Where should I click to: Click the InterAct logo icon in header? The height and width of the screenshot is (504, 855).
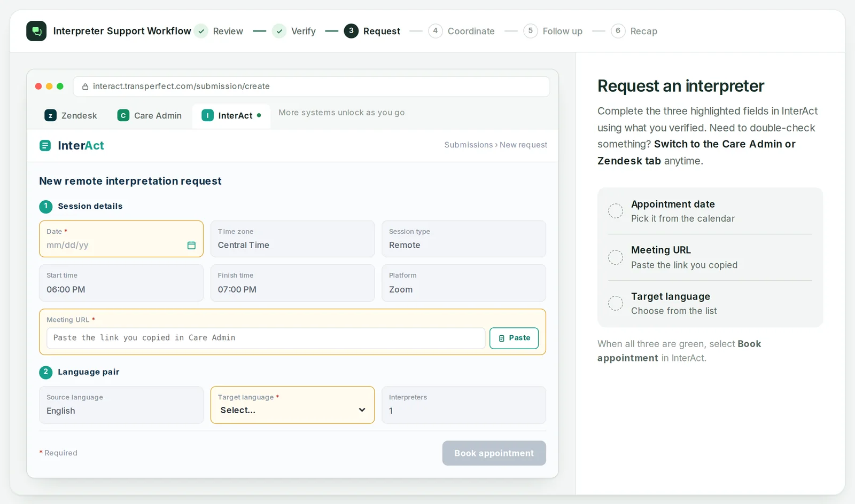click(x=45, y=145)
